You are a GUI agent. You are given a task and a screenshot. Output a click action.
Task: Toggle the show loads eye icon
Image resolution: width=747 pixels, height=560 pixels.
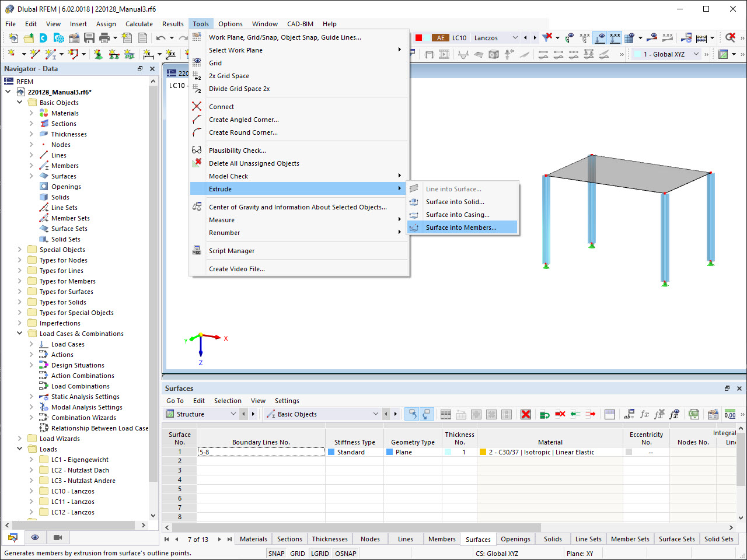600,38
